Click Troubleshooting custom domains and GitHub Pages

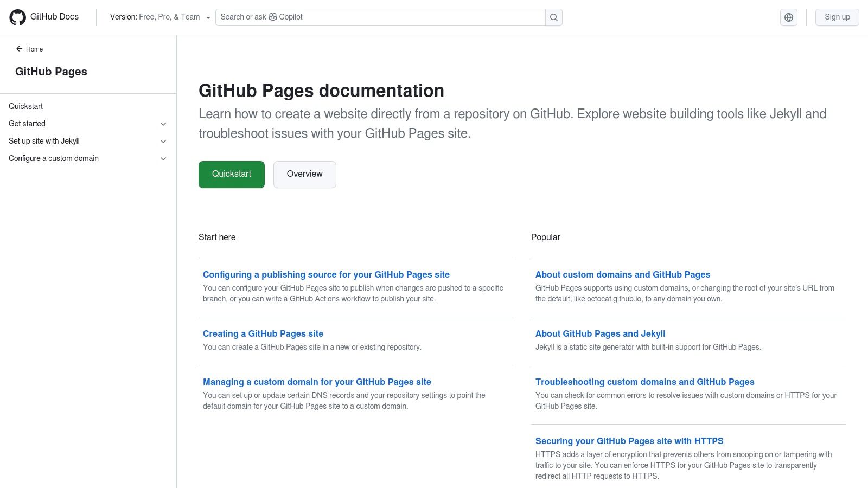point(644,382)
